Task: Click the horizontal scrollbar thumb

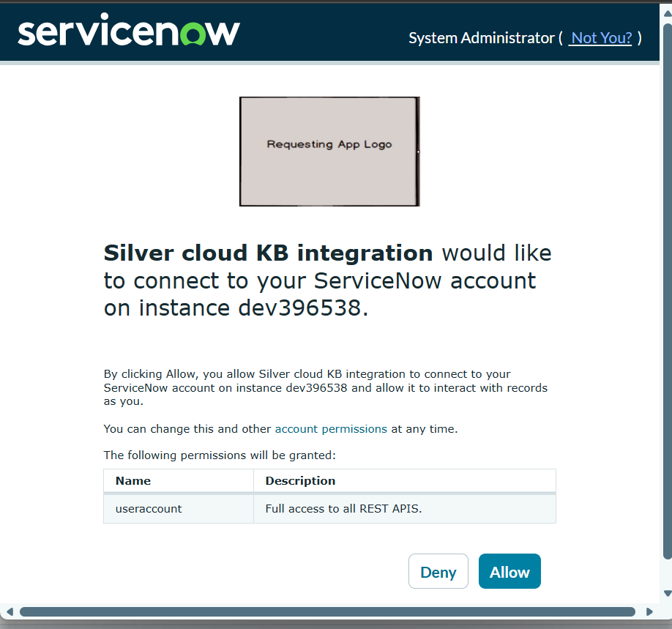Action: (327, 611)
